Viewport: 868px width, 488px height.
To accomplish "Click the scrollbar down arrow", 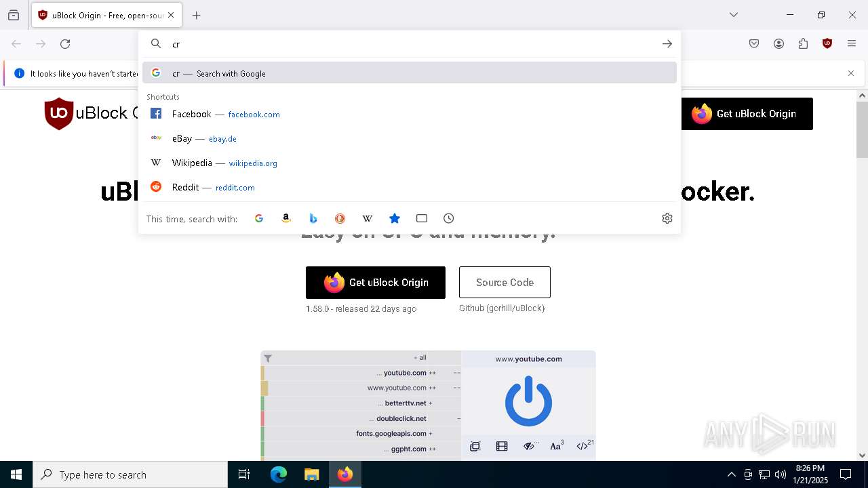I will [x=862, y=455].
